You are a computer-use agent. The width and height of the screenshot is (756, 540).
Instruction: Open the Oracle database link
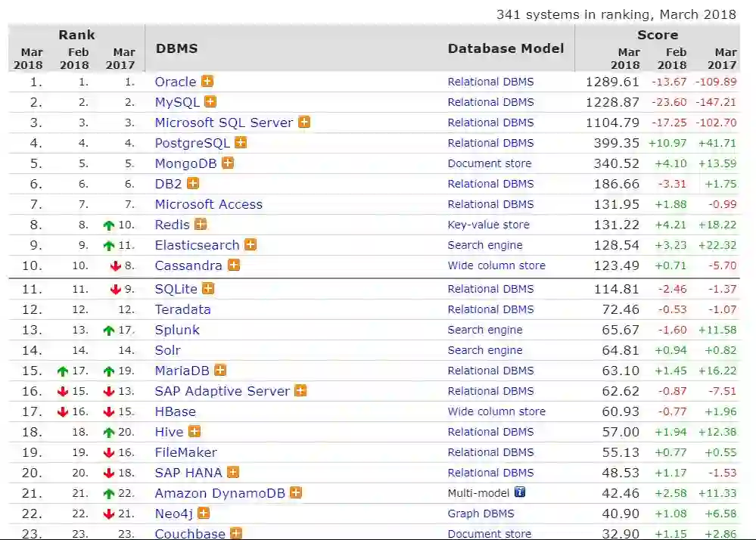(176, 82)
